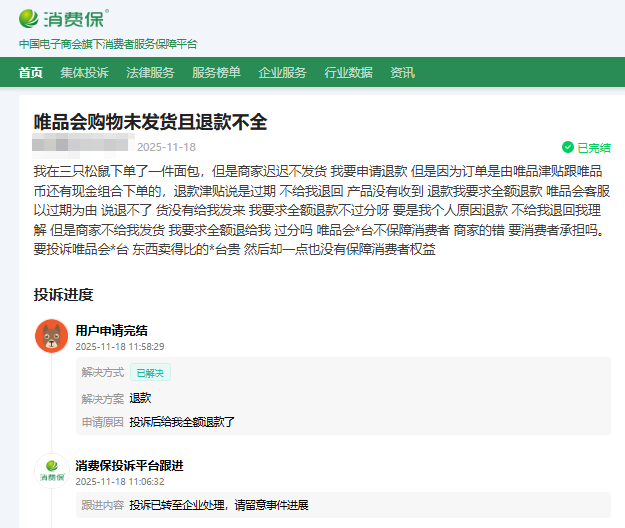Select the 已解决 resolution tag

pos(152,372)
